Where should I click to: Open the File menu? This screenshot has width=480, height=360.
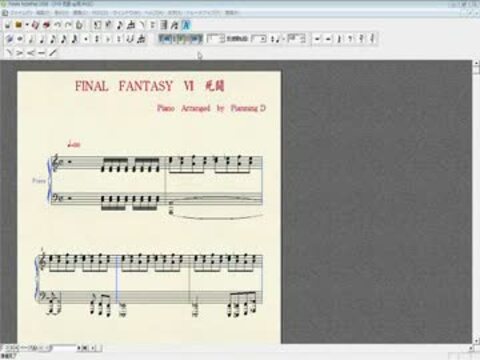(x=21, y=13)
